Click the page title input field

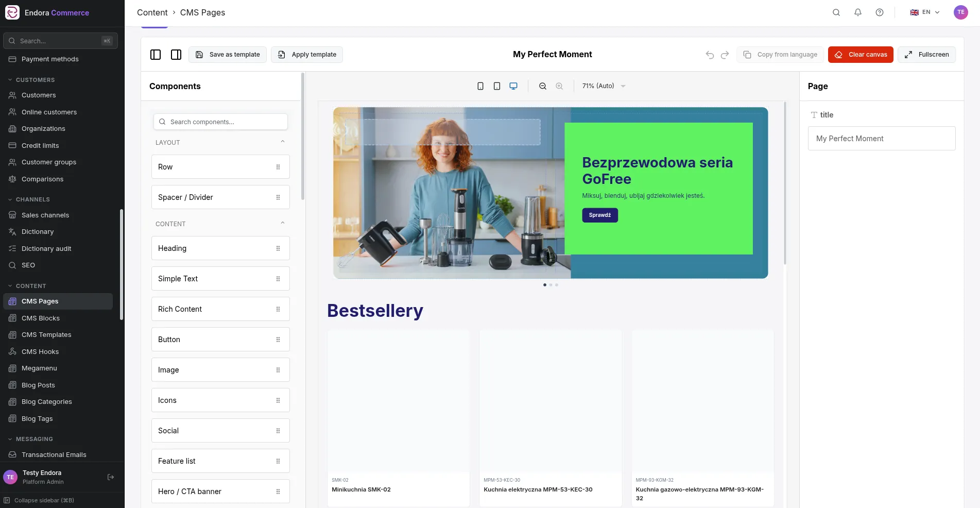pyautogui.click(x=882, y=139)
